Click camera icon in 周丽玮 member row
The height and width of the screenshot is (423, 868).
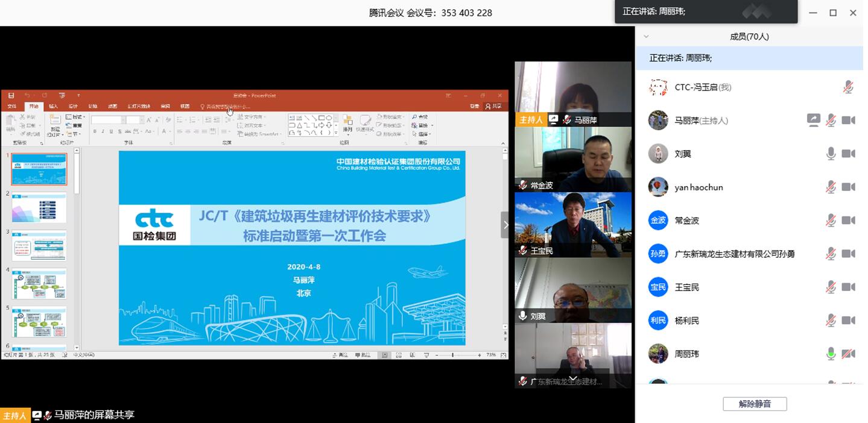tap(848, 354)
